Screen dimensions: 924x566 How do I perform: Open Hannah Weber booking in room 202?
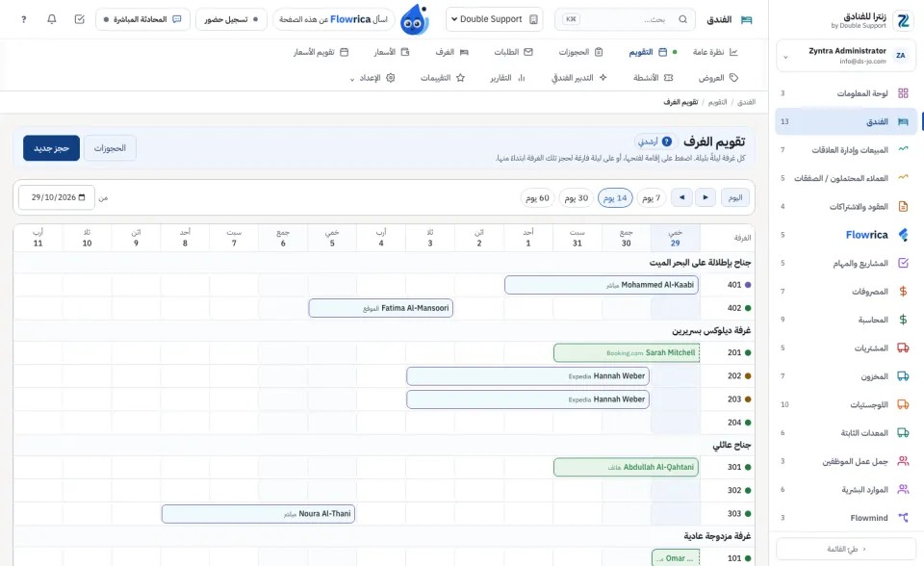528,376
